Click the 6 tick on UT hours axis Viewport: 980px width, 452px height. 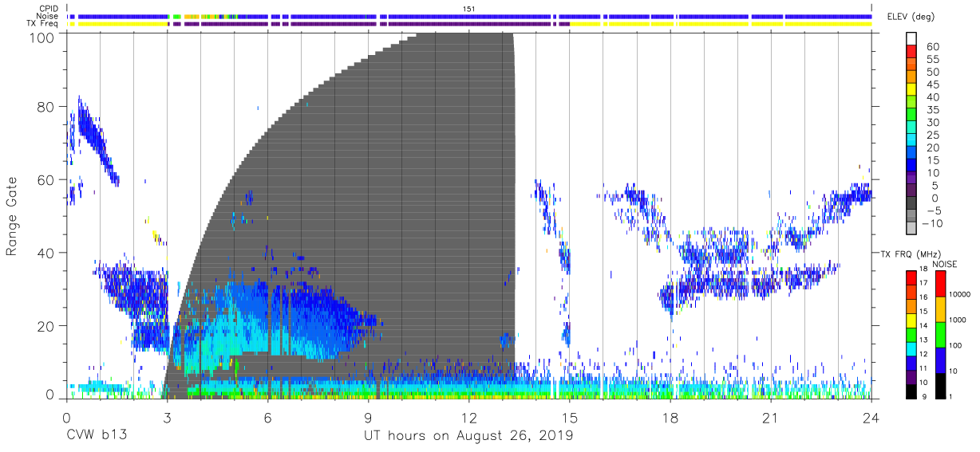click(x=267, y=417)
